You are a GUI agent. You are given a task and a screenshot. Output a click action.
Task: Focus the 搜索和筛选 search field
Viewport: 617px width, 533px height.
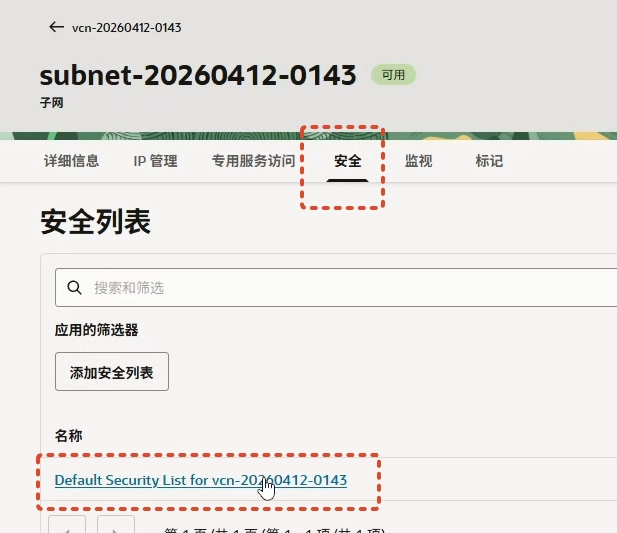(340, 288)
